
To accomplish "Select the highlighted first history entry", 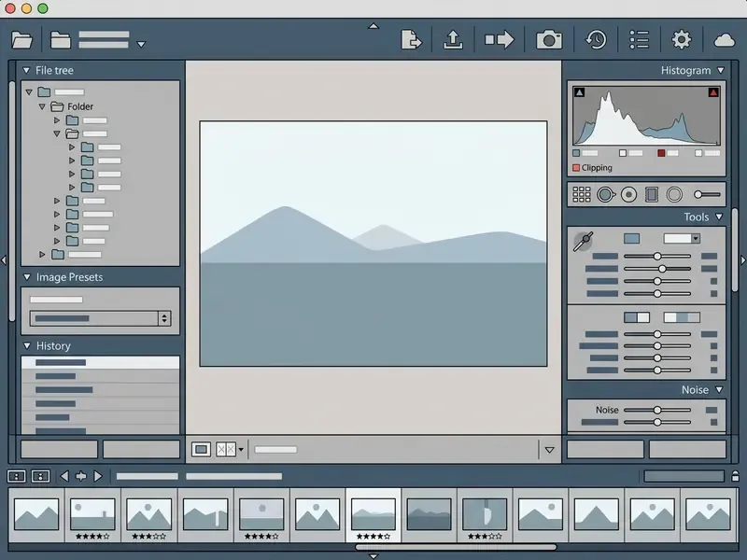I will pyautogui.click(x=100, y=362).
